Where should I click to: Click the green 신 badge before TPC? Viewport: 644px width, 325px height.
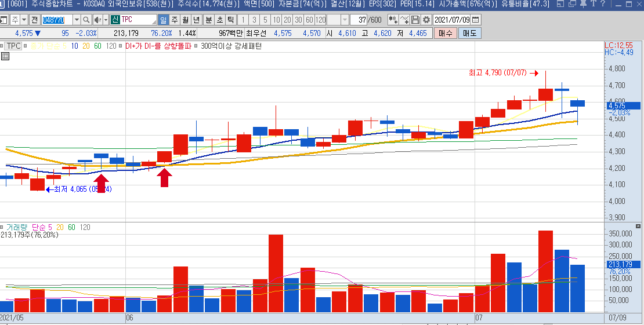(115, 20)
